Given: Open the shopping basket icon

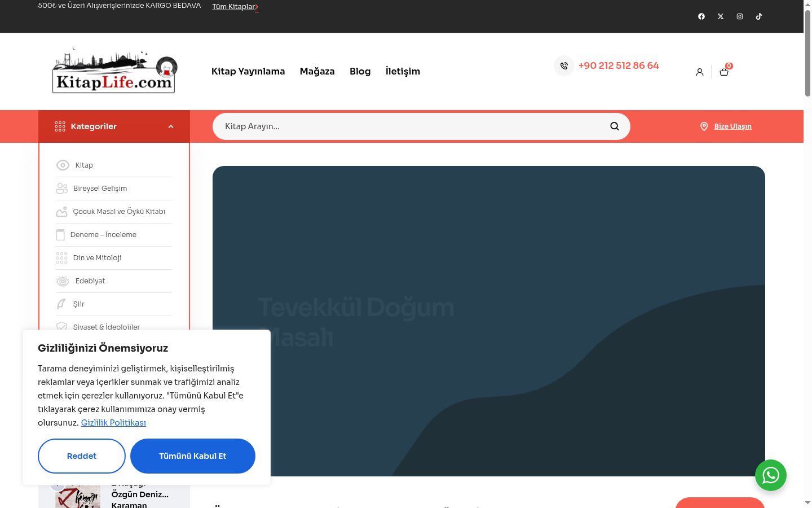Looking at the screenshot, I should click(x=724, y=72).
